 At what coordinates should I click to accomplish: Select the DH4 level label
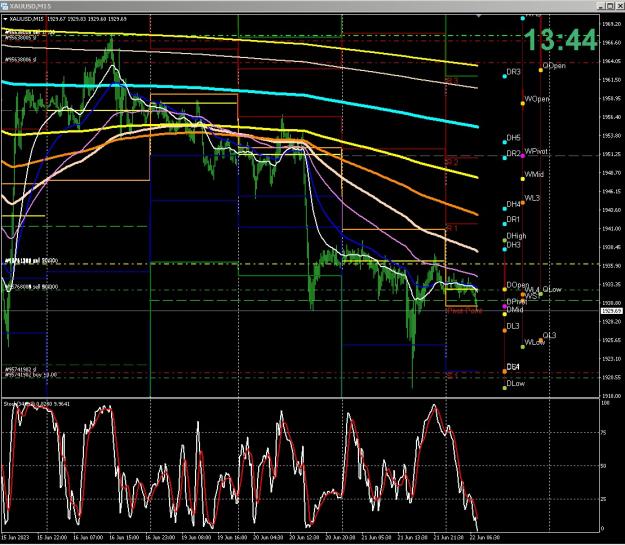pos(513,204)
